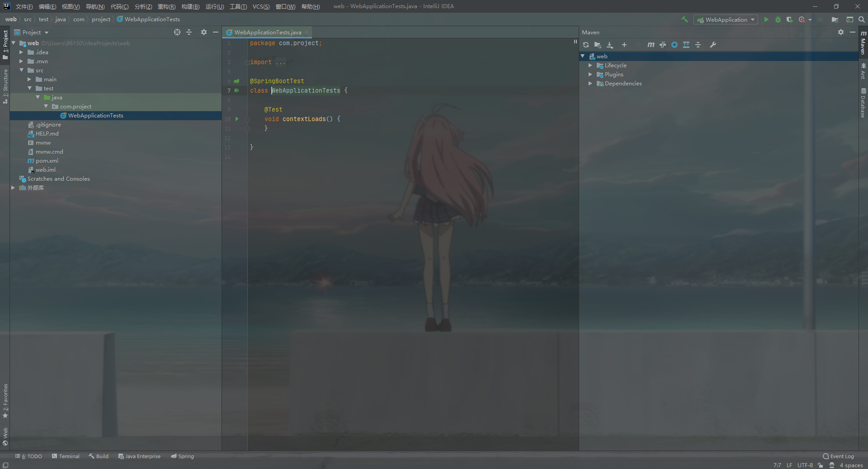Viewport: 868px width, 469px height.
Task: Open the VCS(S) menu
Action: (261, 6)
